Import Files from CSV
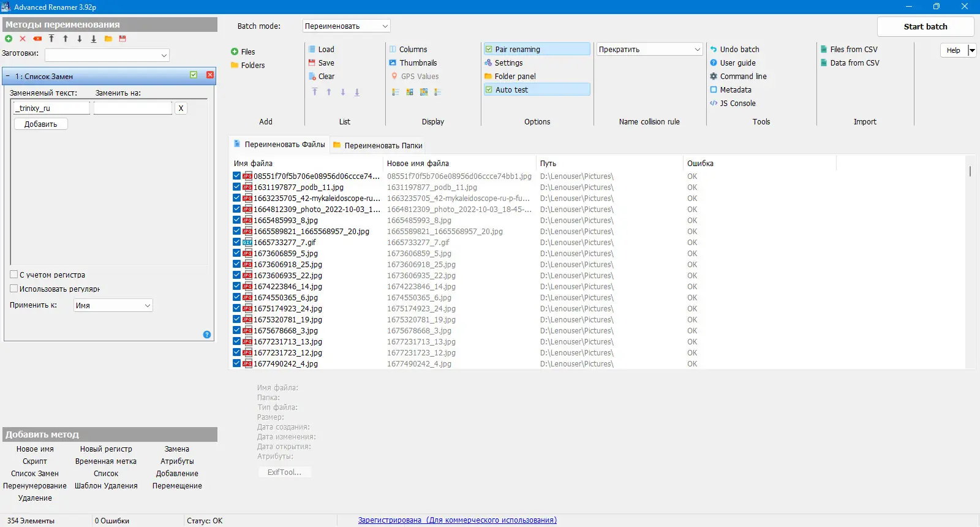Viewport: 980px width, 527px height. pyautogui.click(x=849, y=49)
